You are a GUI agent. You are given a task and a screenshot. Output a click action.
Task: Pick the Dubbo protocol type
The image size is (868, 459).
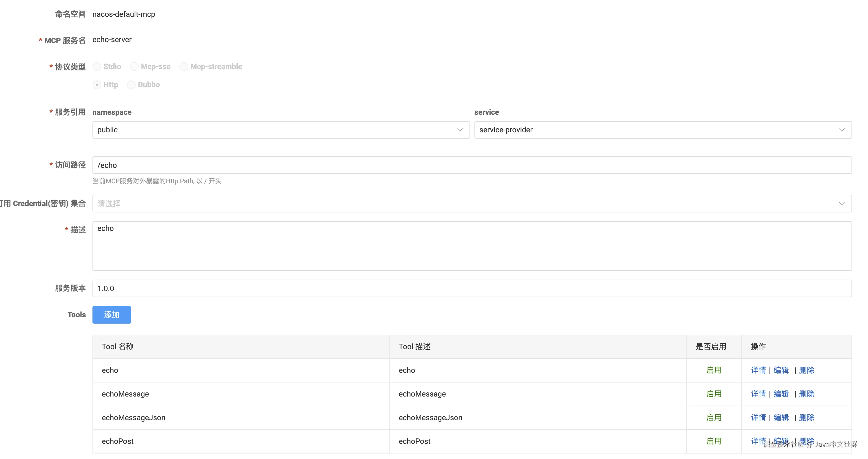pos(132,84)
